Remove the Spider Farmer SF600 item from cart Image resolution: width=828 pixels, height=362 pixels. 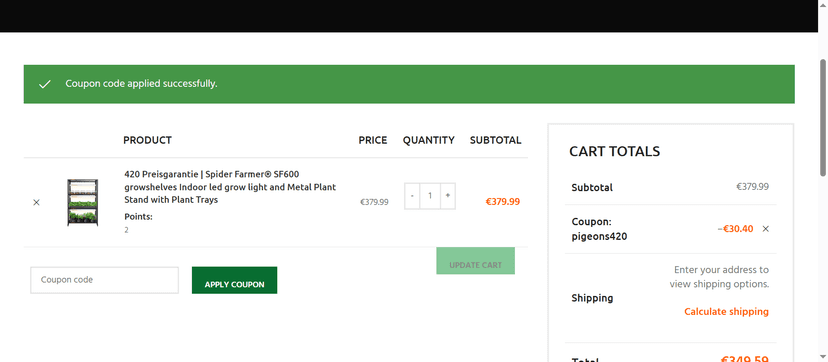(36, 202)
